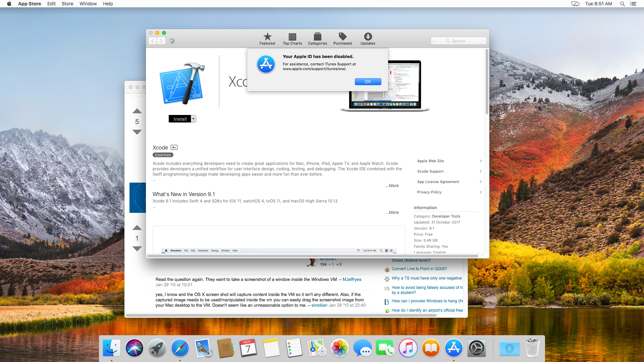
Task: Open the Help menu
Action: pyautogui.click(x=108, y=4)
